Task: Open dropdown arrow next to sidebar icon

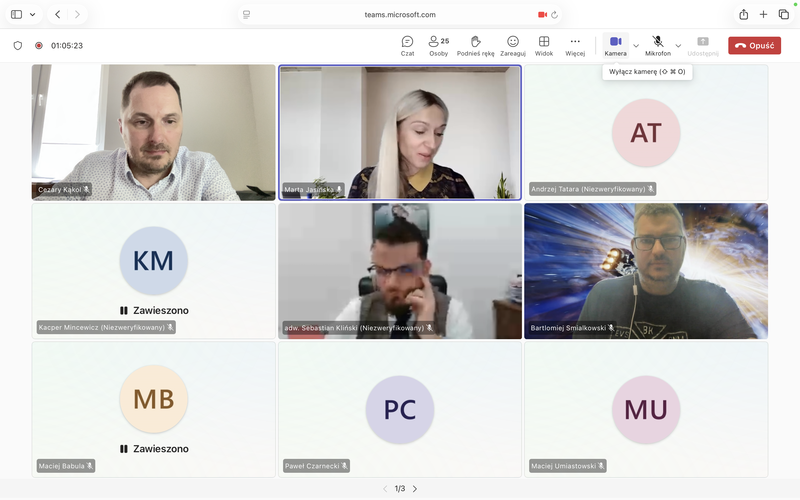Action: (32, 14)
